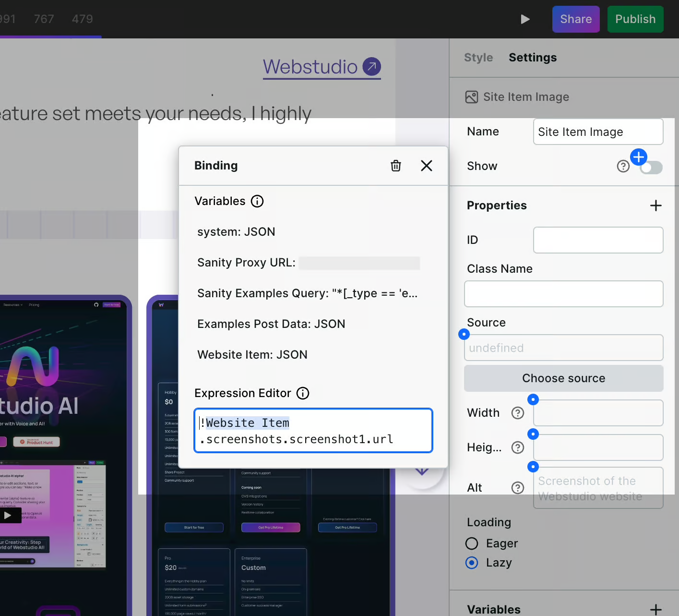Add a property with the Properties plus icon

click(656, 205)
